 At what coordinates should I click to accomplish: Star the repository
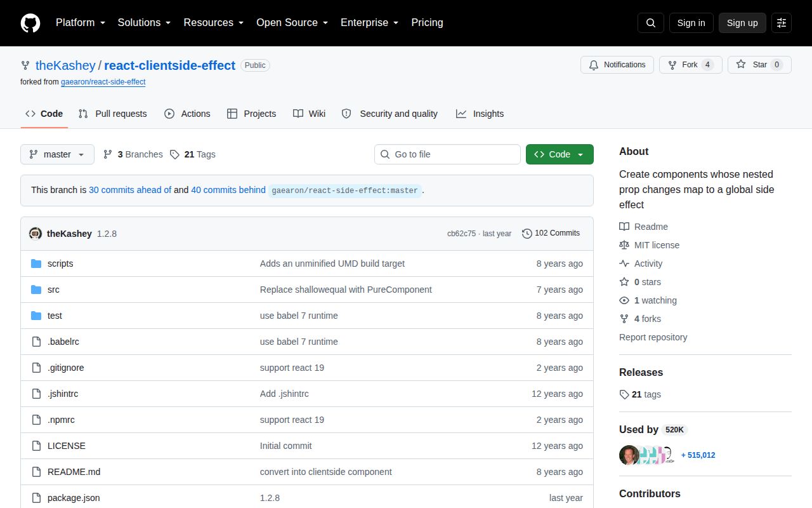click(x=759, y=65)
